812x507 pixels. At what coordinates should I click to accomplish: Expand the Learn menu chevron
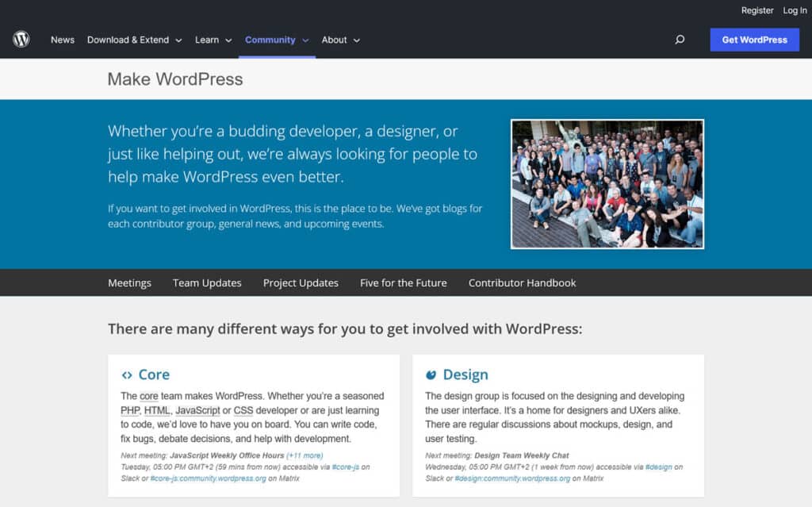coord(227,40)
